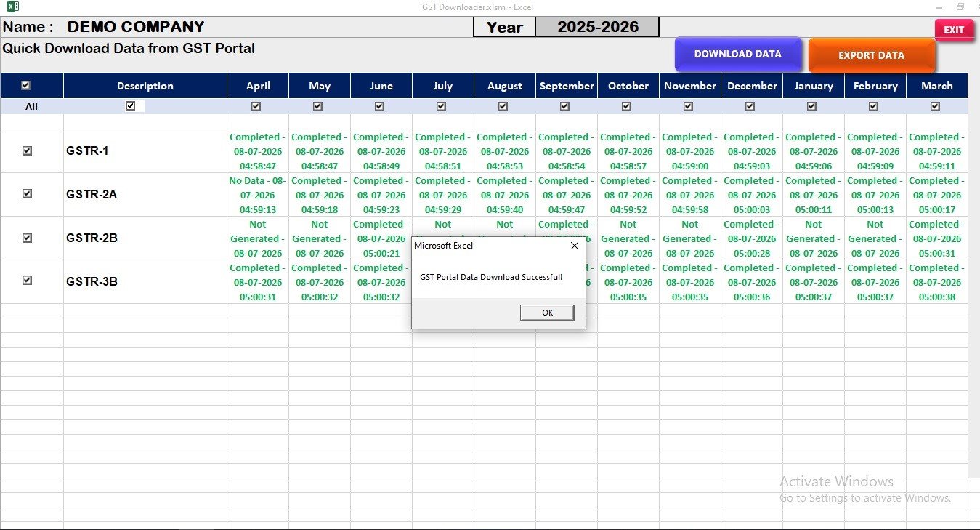Click the April column header
Screen dimensions: 980x530
pos(258,86)
